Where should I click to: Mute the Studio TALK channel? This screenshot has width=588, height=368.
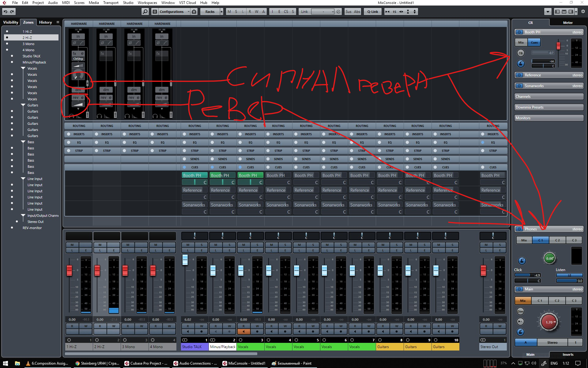(x=188, y=245)
